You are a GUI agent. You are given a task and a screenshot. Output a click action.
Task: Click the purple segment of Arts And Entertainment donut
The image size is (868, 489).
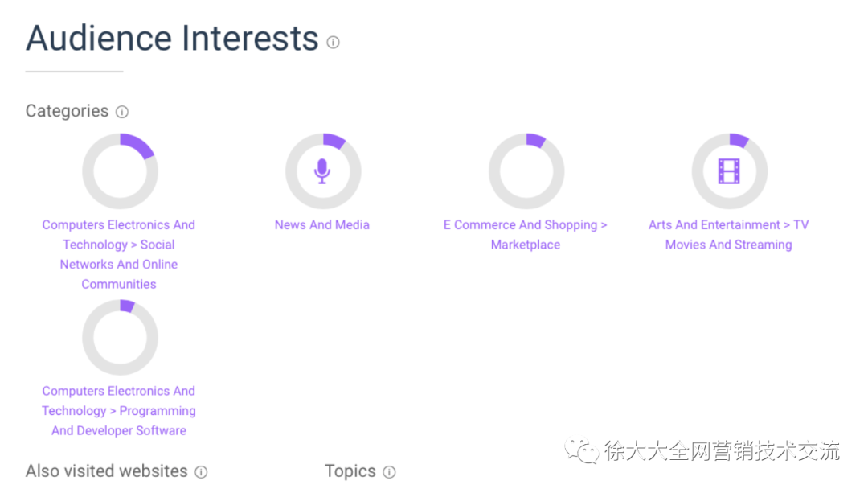pos(739,140)
